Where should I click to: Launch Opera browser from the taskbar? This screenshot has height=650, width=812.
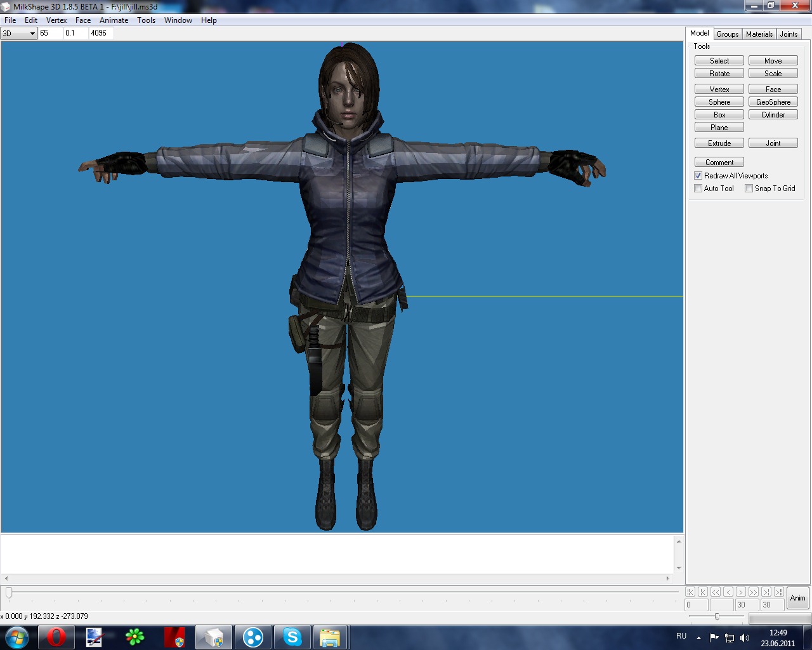(x=56, y=637)
